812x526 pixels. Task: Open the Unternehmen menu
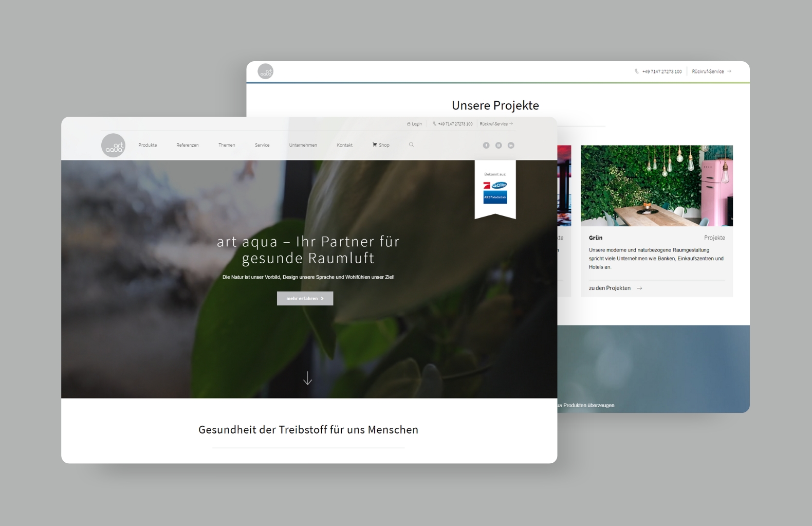click(x=303, y=146)
